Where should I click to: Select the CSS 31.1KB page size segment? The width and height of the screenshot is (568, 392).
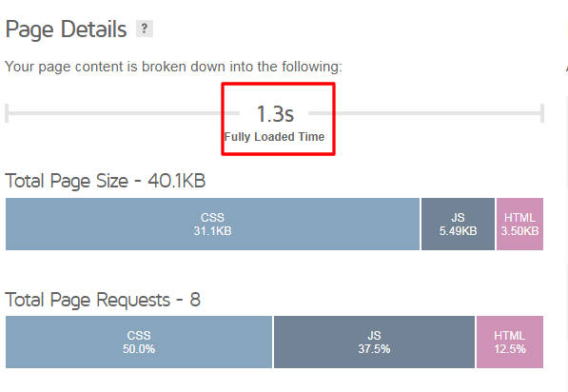click(x=212, y=224)
